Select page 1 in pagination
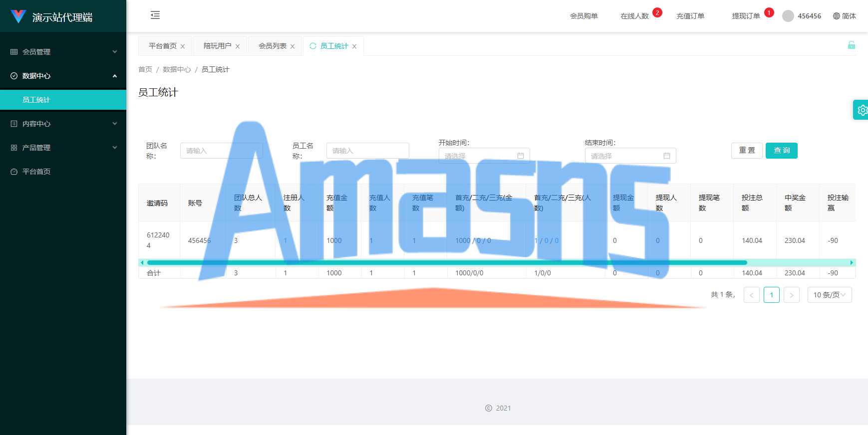868x435 pixels. [772, 295]
